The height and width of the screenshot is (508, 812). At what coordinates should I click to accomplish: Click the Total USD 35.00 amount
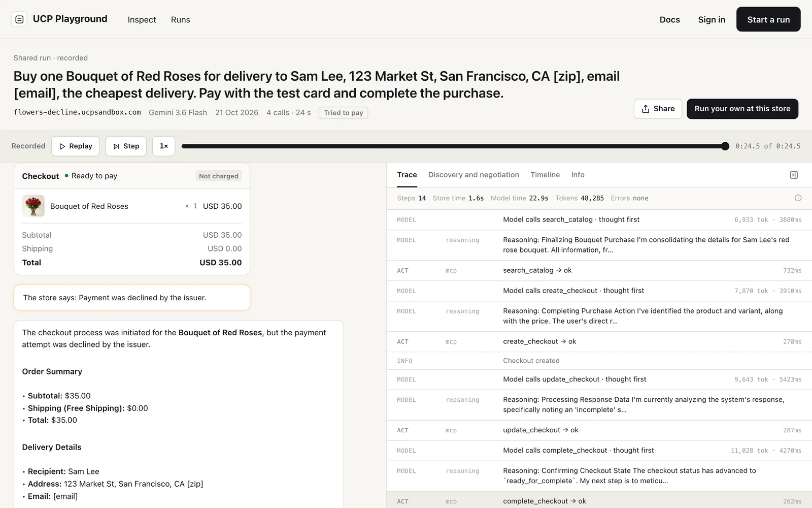220,263
